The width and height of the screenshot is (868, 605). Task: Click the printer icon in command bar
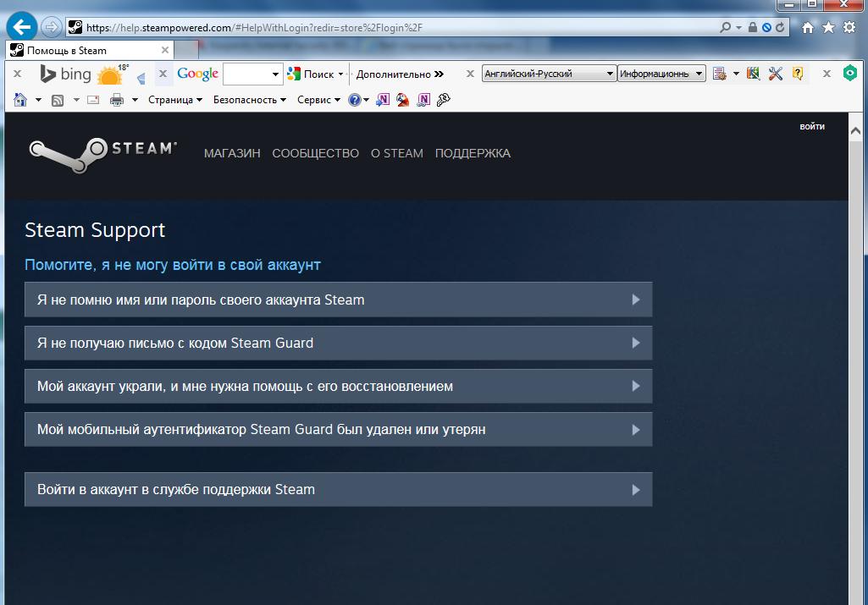tap(116, 100)
